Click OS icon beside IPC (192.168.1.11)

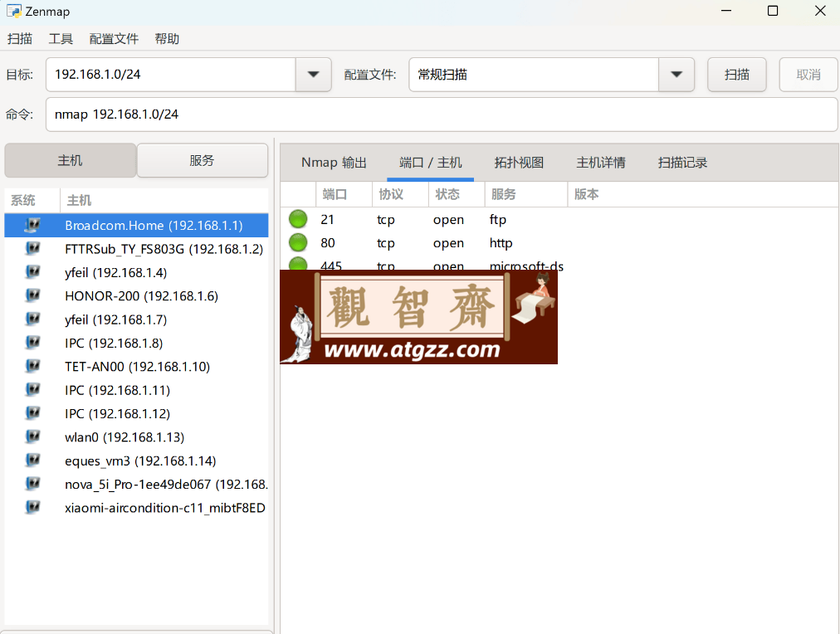click(32, 390)
